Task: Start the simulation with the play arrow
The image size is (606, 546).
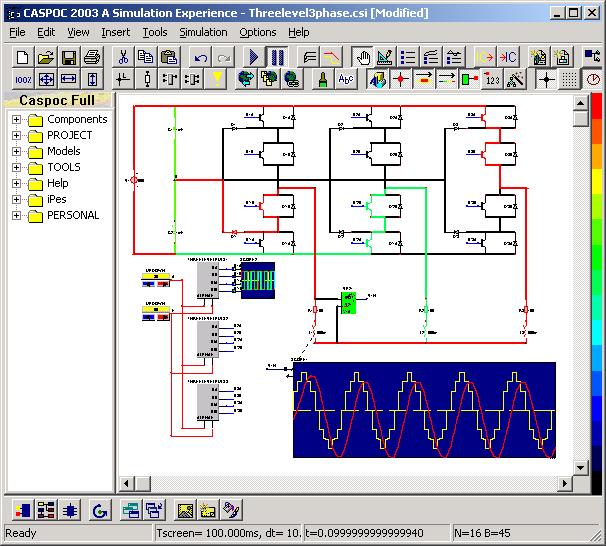Action: (x=254, y=58)
